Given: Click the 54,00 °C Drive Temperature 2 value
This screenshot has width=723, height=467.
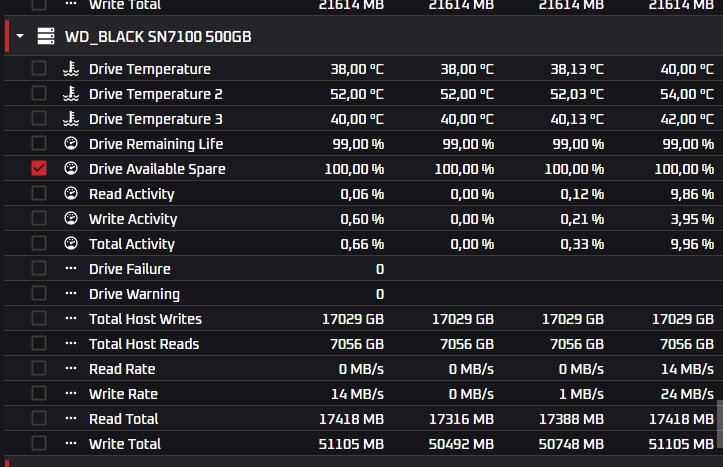Looking at the screenshot, I should coord(687,94).
